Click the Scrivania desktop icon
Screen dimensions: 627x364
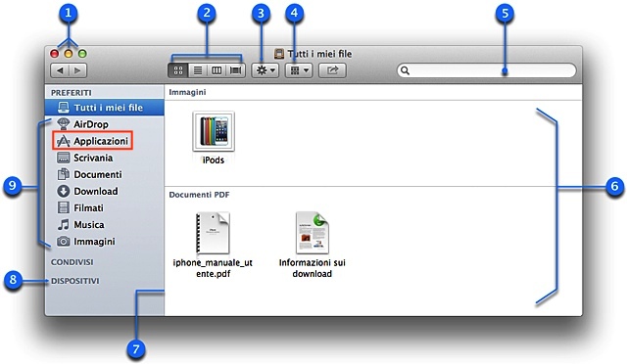[63, 158]
